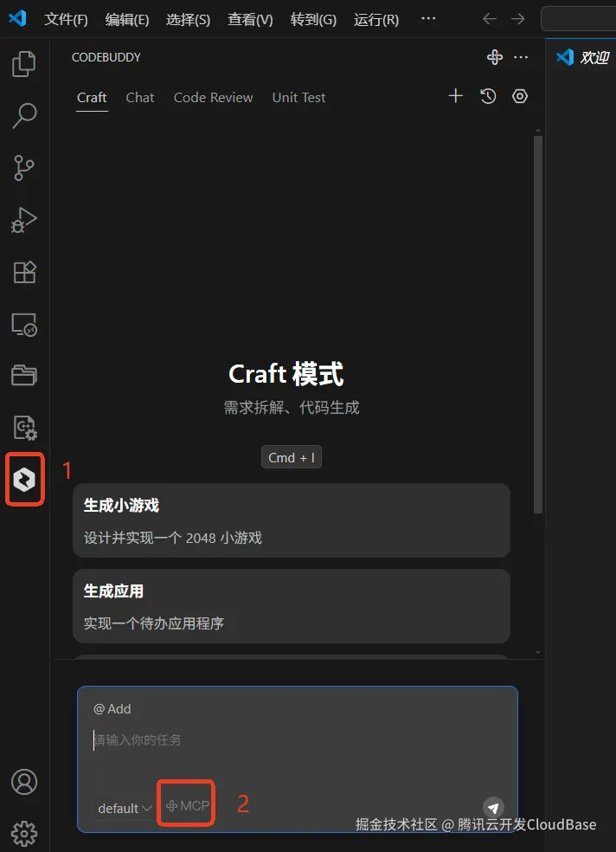Select the 生成小游戏 suggestion card

(x=292, y=520)
